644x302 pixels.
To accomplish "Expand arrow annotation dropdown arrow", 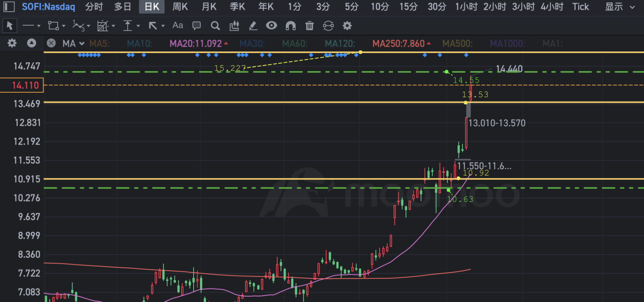I will click(163, 26).
